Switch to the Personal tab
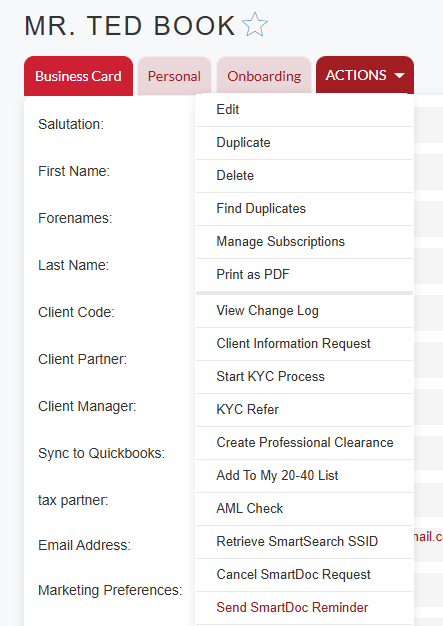443x626 pixels. (174, 76)
